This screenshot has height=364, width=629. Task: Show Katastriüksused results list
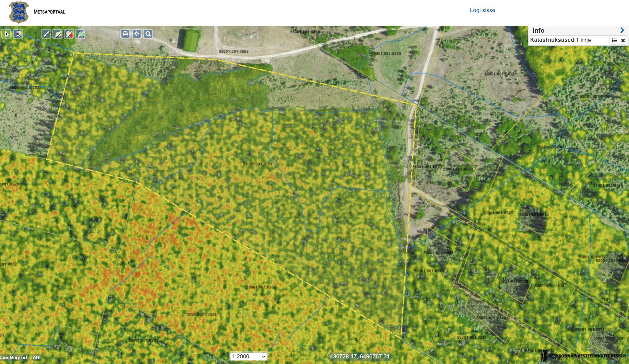click(x=614, y=40)
